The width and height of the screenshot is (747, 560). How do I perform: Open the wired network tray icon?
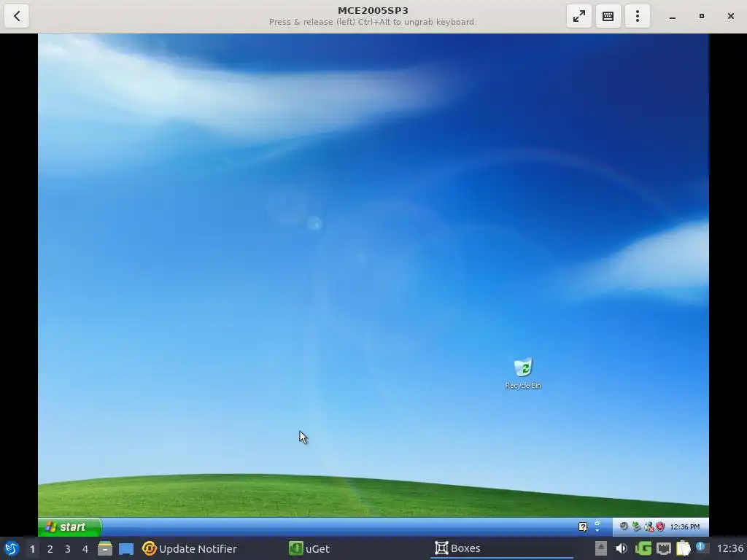pos(664,548)
